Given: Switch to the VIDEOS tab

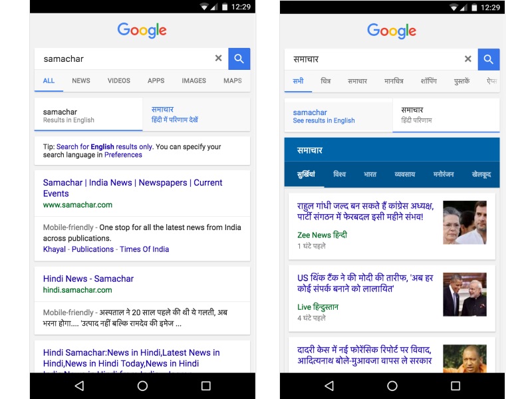Looking at the screenshot, I should pyautogui.click(x=119, y=80).
